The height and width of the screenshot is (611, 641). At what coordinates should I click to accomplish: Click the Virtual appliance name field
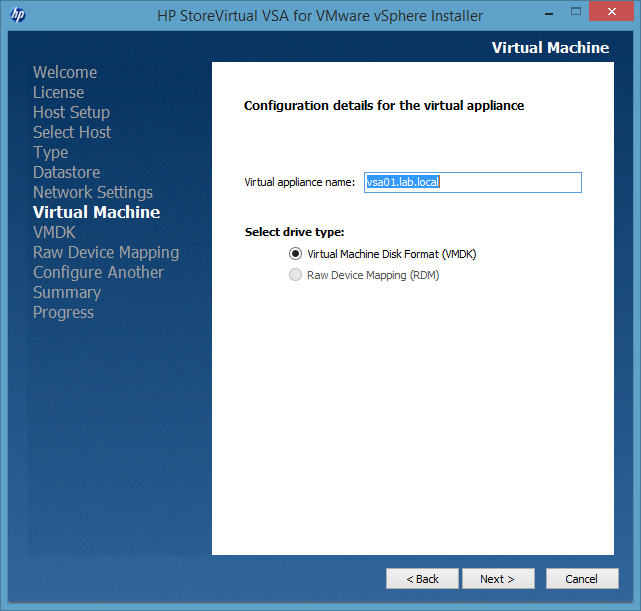473,182
